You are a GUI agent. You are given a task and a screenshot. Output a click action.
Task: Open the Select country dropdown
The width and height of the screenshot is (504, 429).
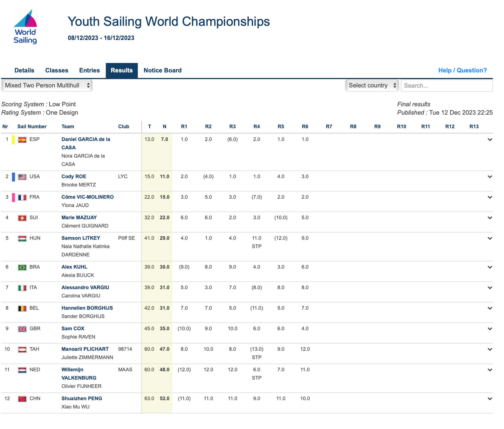click(x=372, y=85)
